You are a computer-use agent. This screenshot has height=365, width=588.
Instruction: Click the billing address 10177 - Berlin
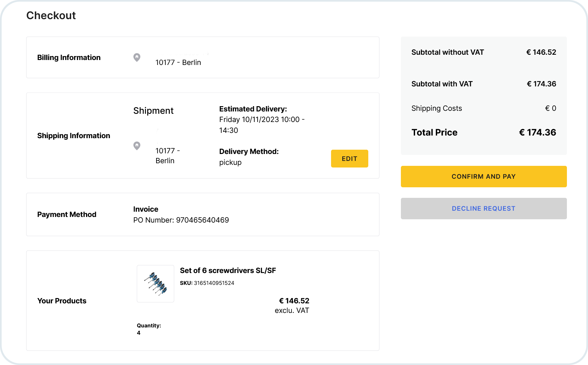coord(178,62)
